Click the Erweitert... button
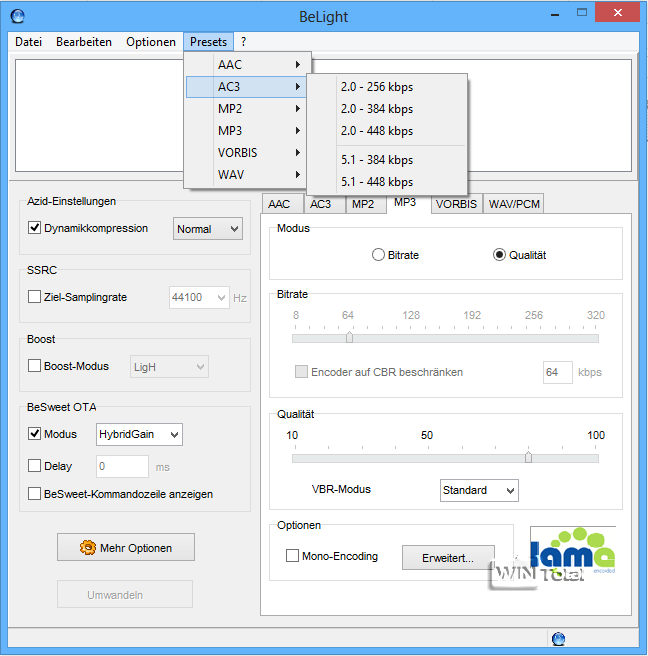The width and height of the screenshot is (648, 656). (448, 557)
